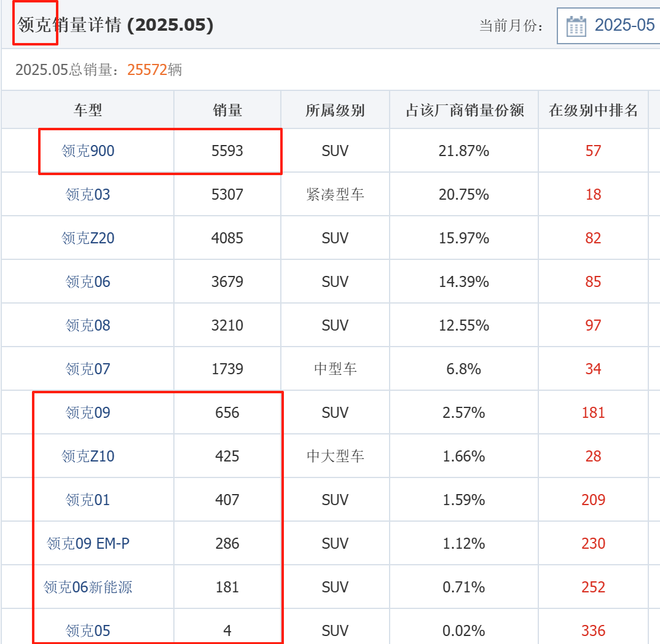
Task: Click the sales value 407
Action: (227, 500)
